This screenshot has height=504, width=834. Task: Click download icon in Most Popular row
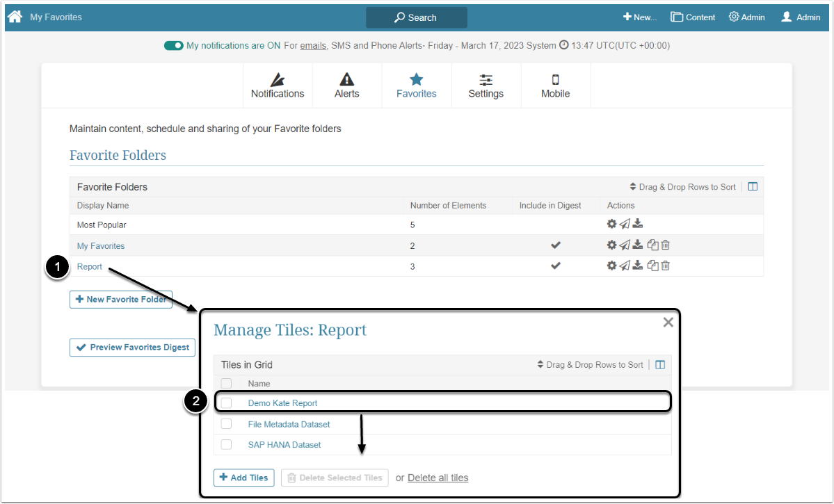point(638,224)
